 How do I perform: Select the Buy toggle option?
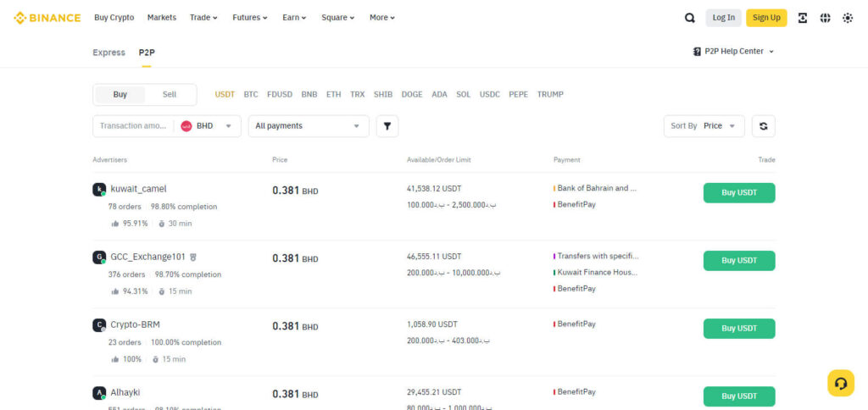point(120,95)
